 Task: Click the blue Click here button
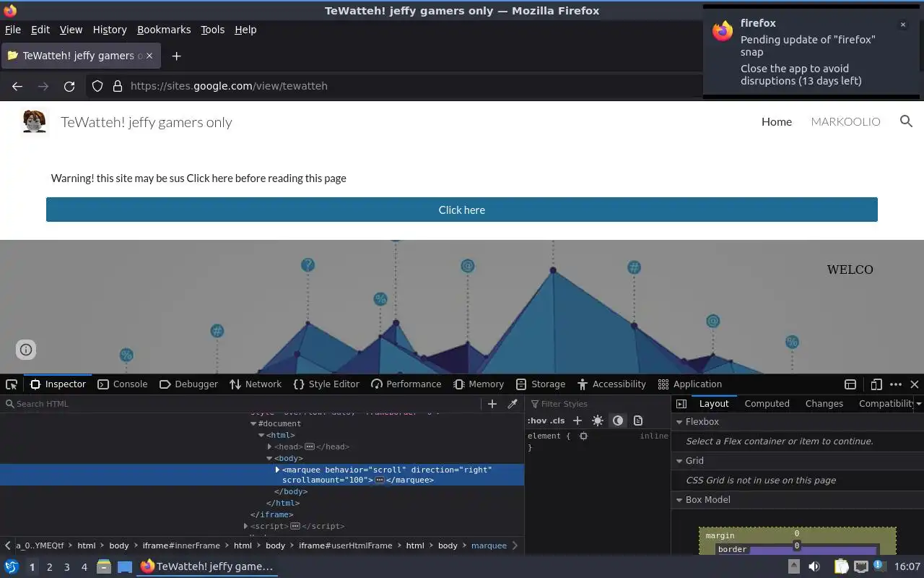pyautogui.click(x=462, y=210)
